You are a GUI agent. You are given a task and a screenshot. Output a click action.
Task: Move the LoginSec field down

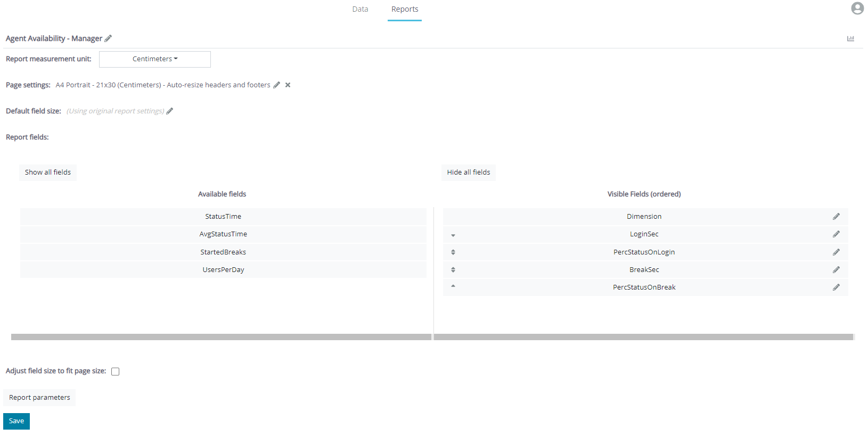[x=453, y=235]
